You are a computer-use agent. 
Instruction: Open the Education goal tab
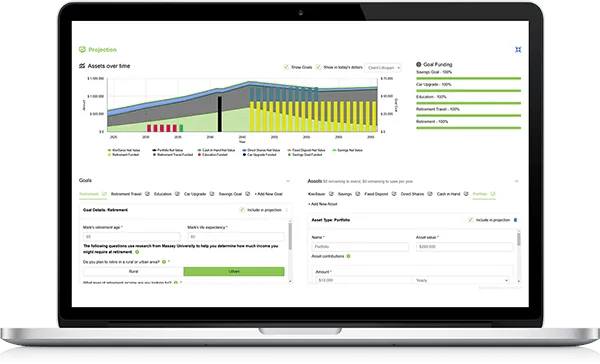click(163, 194)
